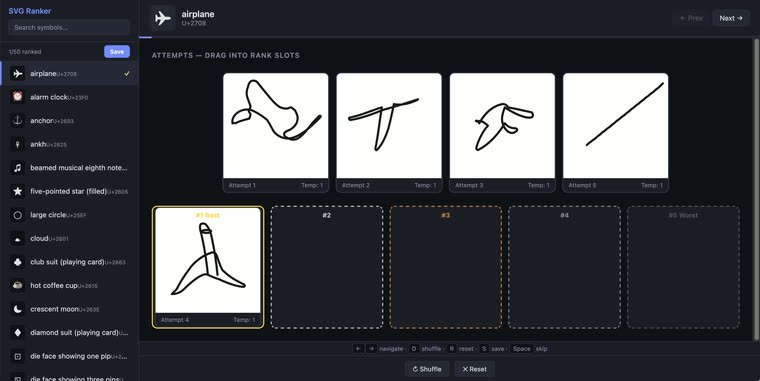Viewport: 760px width, 381px height.
Task: Click the large circle icon
Action: [x=17, y=215]
